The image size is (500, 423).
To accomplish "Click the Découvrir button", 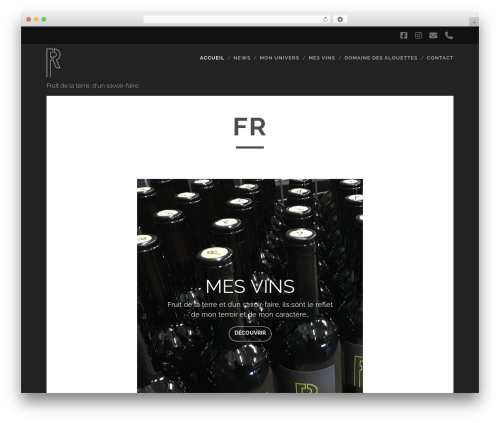I will point(250,333).
